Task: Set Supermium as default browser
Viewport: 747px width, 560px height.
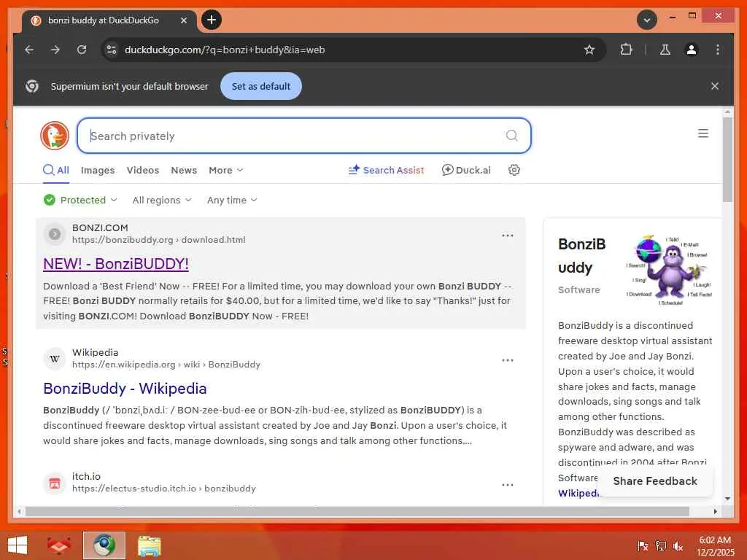Action: pyautogui.click(x=260, y=86)
